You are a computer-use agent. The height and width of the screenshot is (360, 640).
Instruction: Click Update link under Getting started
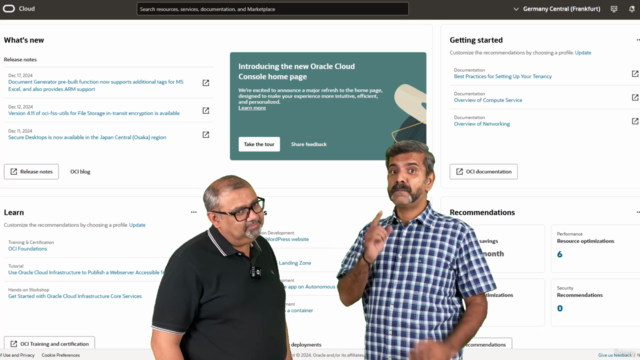[x=583, y=53]
